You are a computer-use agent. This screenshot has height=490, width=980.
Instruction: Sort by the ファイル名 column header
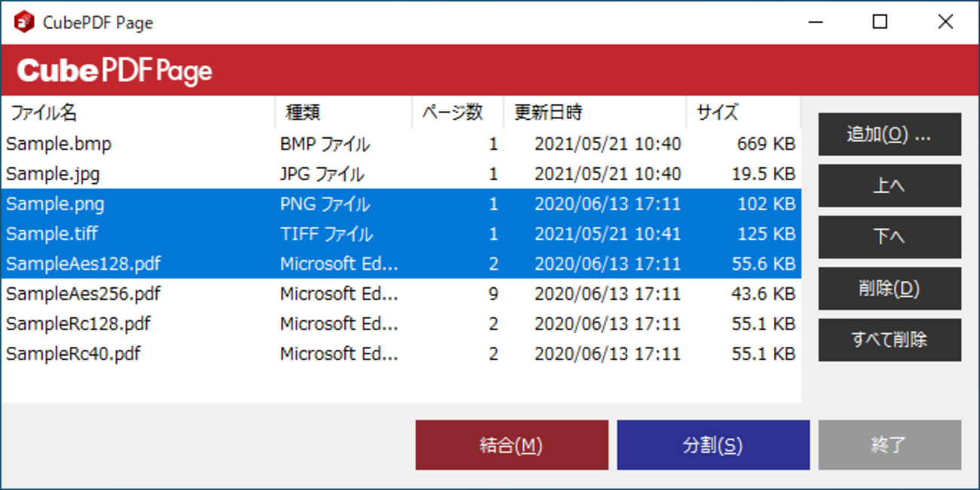pos(138,112)
